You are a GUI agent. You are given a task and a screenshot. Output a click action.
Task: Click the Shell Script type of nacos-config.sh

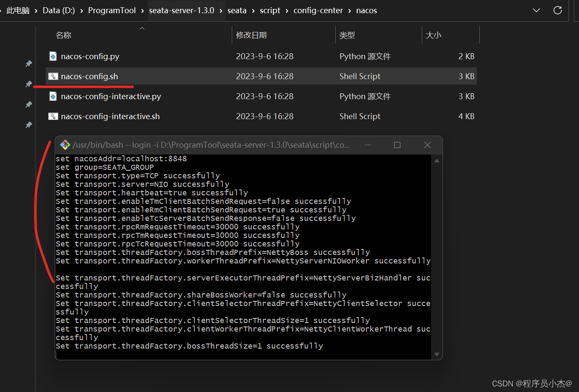tap(360, 76)
